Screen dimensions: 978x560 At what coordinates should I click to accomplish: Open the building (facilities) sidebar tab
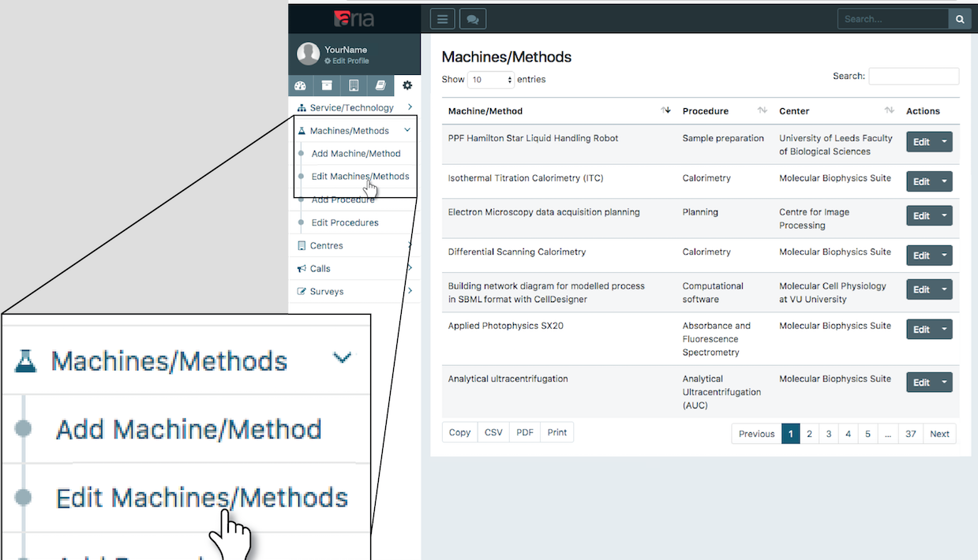[x=354, y=85]
